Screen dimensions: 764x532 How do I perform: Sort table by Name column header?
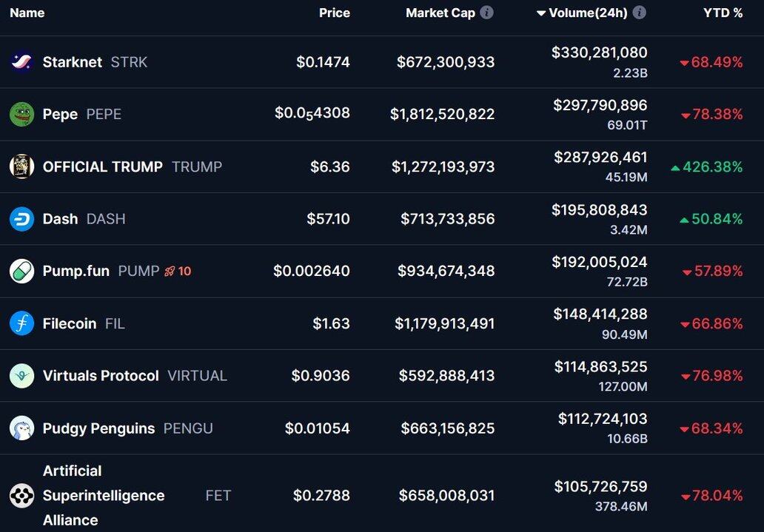(x=27, y=13)
